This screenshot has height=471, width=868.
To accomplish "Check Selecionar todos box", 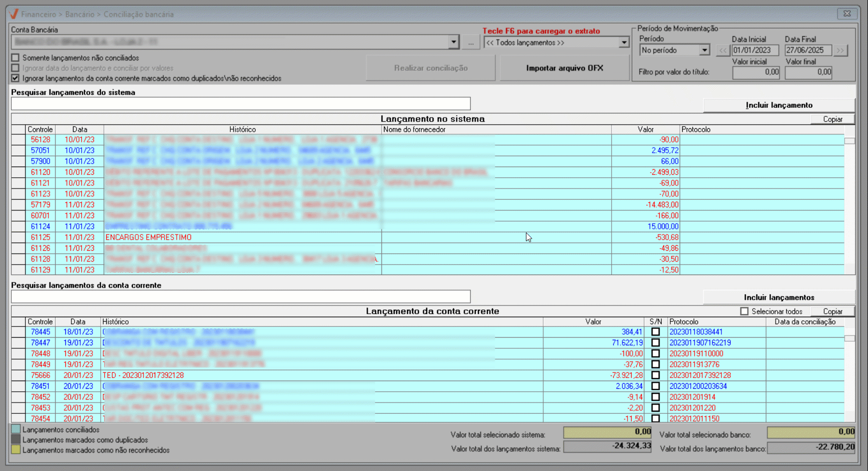I will 744,311.
